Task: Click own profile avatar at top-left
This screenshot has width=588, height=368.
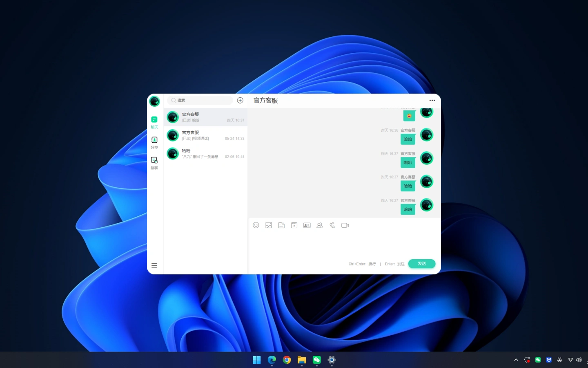Action: 154,101
